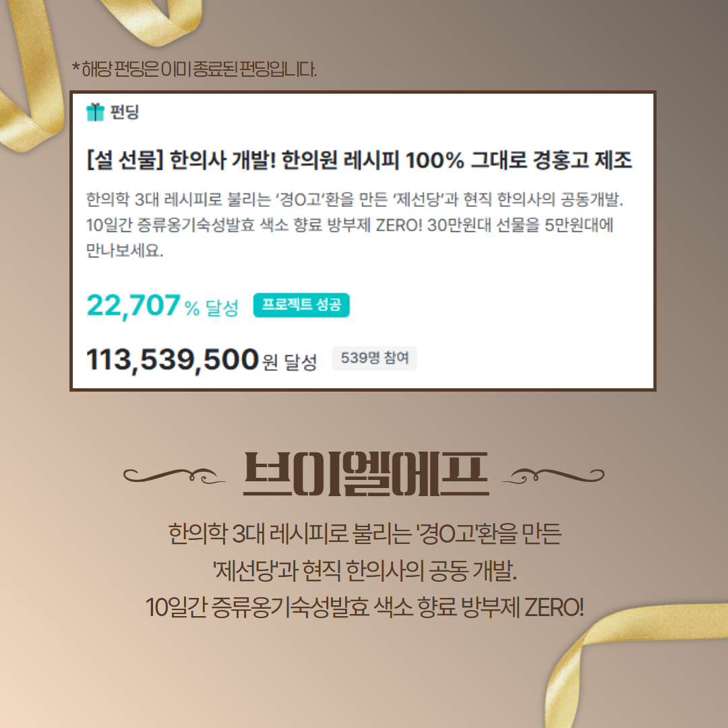
Task: Click the left ornamental flourish beside 브이엘에프
Action: coord(174,476)
